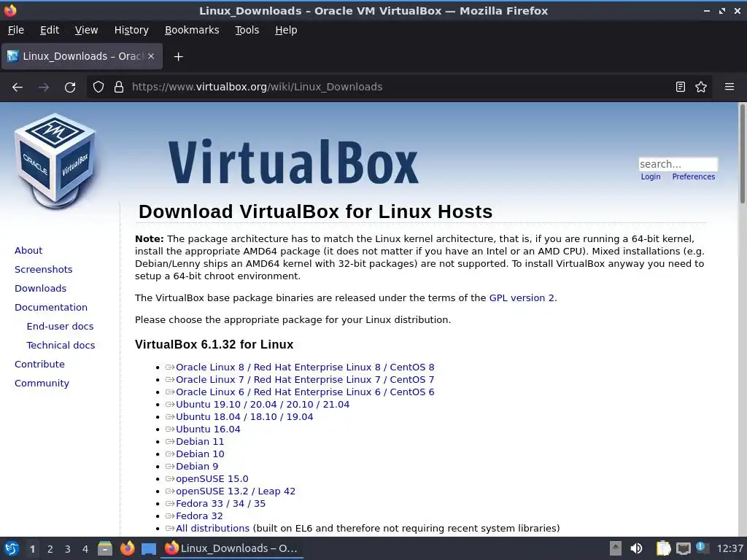This screenshot has width=747, height=560.
Task: Open the About sidebar link
Action: coord(28,251)
